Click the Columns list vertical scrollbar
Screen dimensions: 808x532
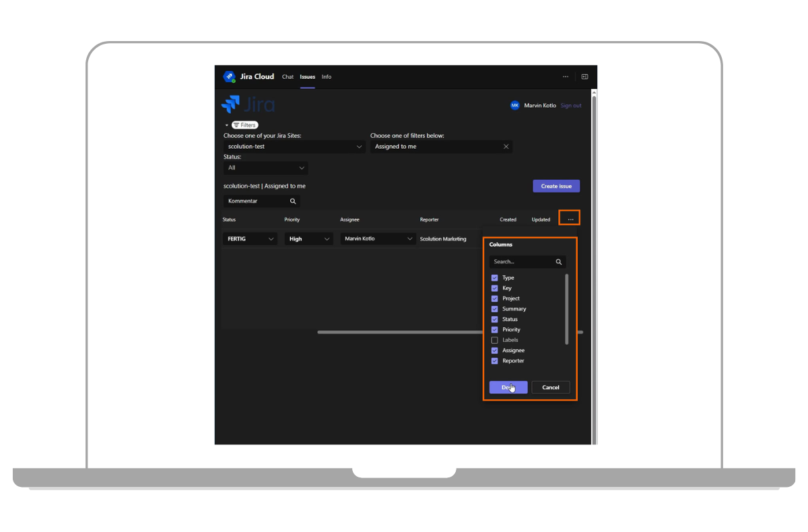point(566,308)
